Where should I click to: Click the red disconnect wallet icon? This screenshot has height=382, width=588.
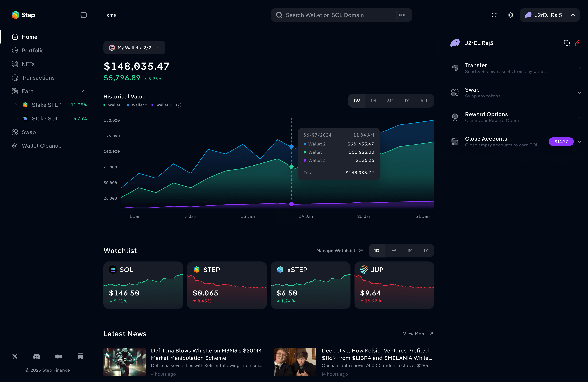point(578,43)
